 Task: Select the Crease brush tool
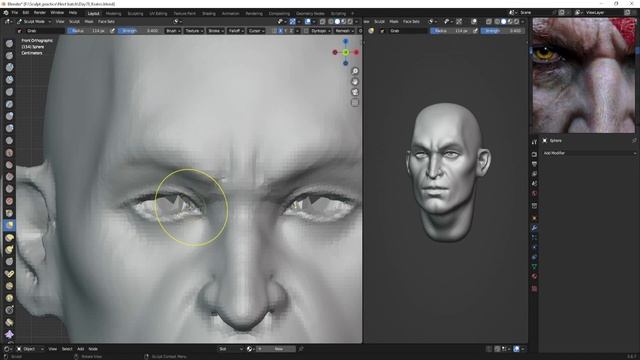coord(9,140)
